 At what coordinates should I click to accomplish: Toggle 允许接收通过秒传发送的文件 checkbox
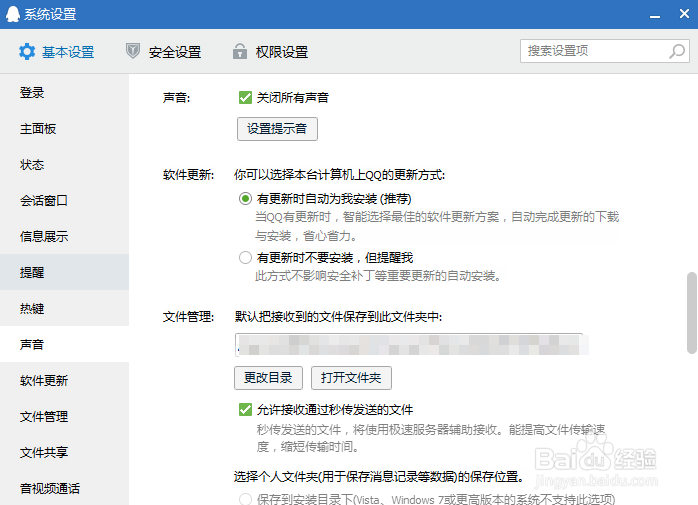point(245,409)
